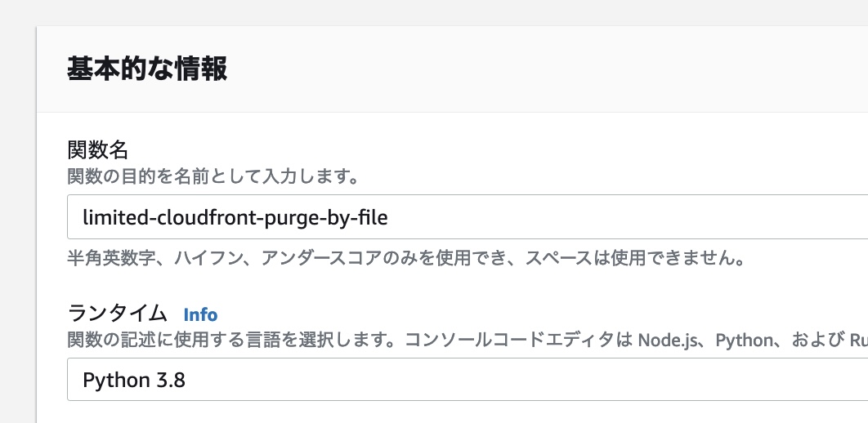Screen dimensions: 868x423
Task: Click the 関数名 field label
Action: [x=99, y=150]
